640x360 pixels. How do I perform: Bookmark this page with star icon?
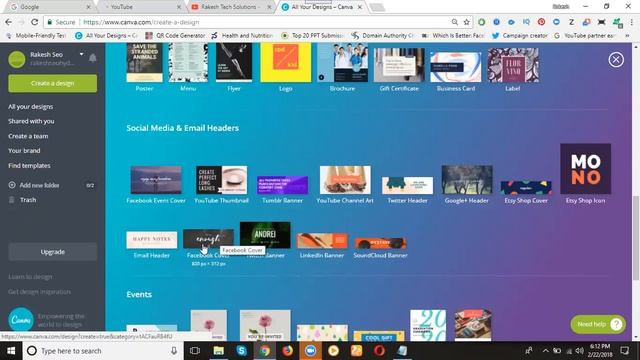[467, 22]
